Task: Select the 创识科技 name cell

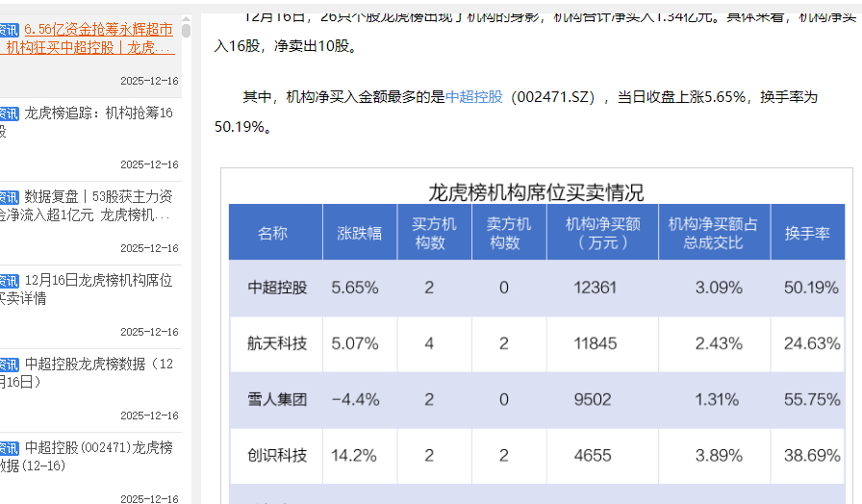Action: 277,456
